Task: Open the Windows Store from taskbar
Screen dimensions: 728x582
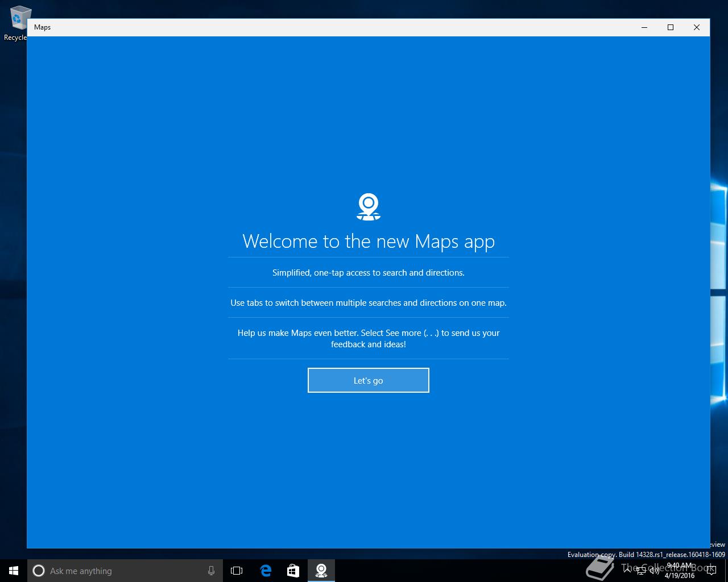Action: click(293, 571)
